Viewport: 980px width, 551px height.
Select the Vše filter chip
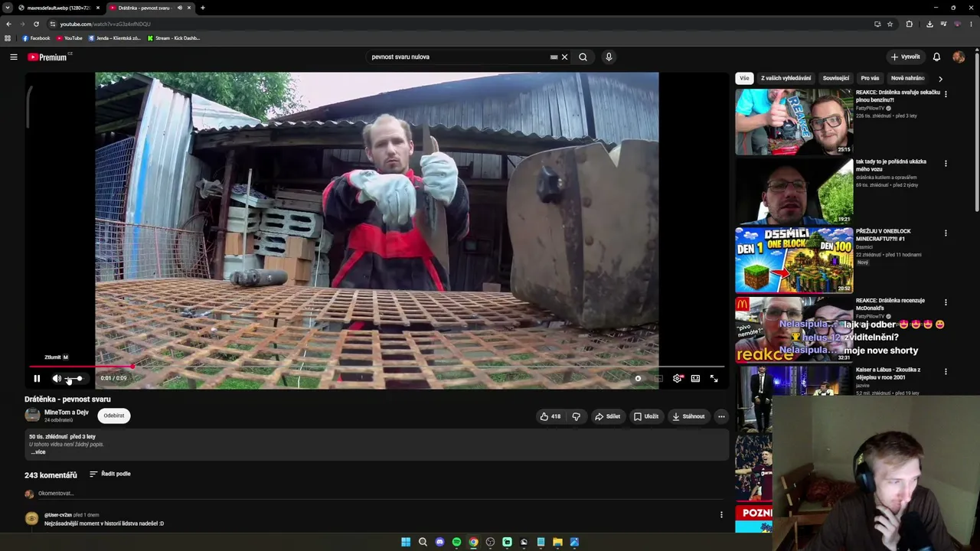click(744, 78)
